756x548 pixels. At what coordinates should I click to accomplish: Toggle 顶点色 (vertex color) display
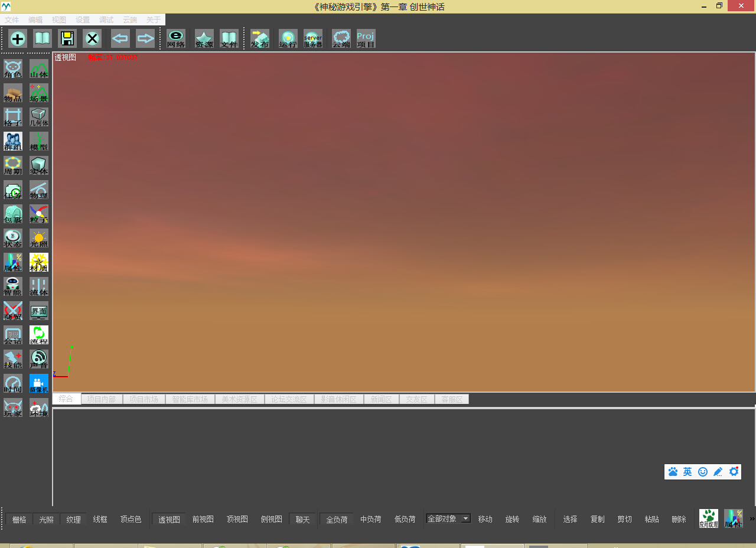click(x=131, y=520)
